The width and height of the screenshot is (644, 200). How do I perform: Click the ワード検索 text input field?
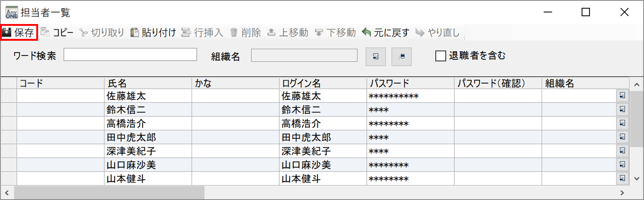click(130, 55)
